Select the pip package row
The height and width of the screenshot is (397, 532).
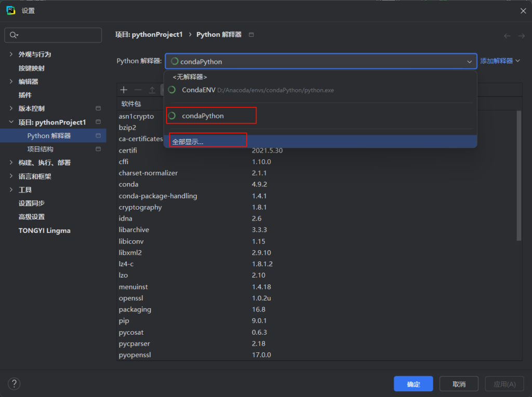[317, 321]
